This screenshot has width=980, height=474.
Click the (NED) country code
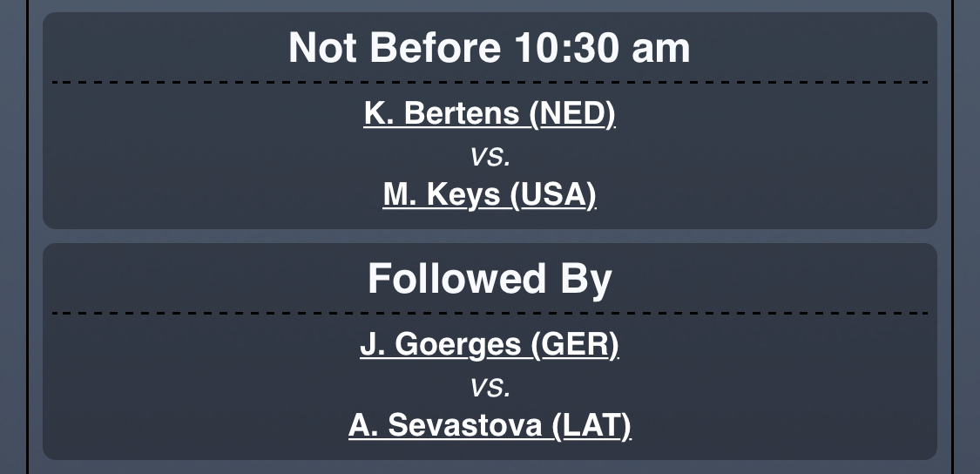(573, 114)
